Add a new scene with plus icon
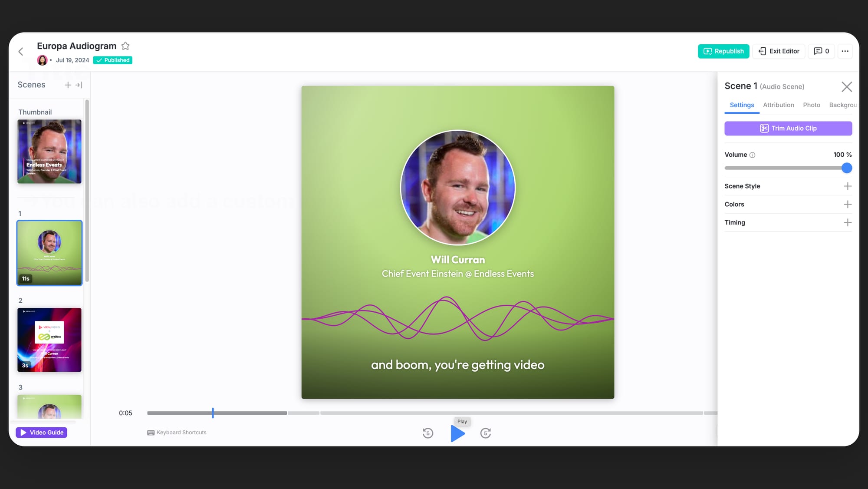The image size is (868, 489). [68, 85]
